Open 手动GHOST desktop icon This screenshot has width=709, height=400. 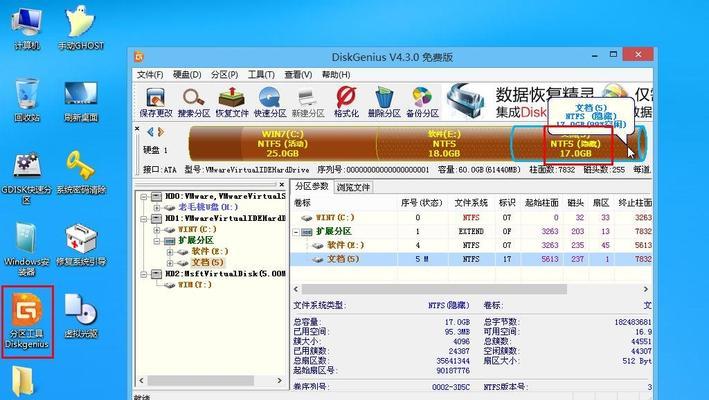tap(81, 28)
